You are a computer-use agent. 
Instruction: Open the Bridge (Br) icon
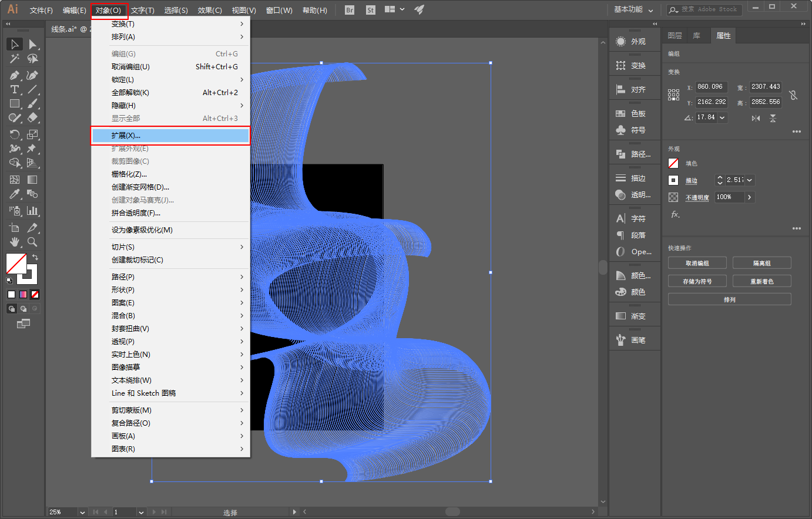point(350,10)
